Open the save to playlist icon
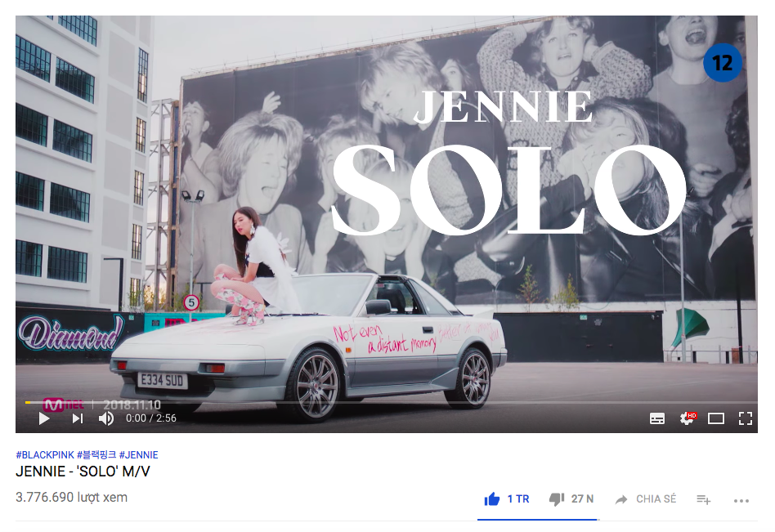The image size is (775, 532). coord(703,500)
